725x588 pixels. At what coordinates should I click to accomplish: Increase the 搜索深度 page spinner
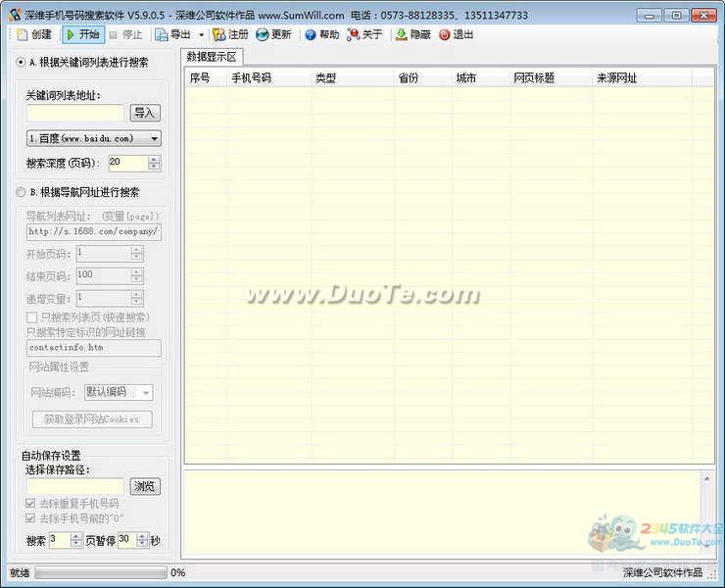[x=154, y=160]
